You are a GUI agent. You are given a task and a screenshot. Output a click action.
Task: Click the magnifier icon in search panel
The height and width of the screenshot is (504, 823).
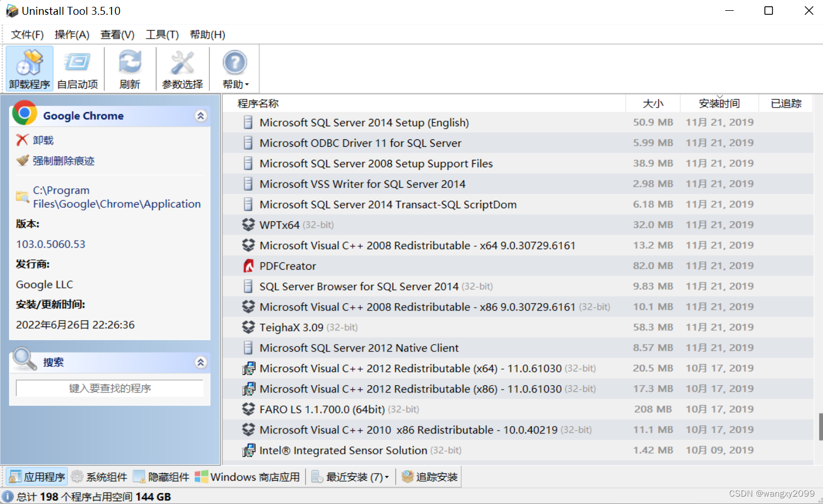click(25, 359)
